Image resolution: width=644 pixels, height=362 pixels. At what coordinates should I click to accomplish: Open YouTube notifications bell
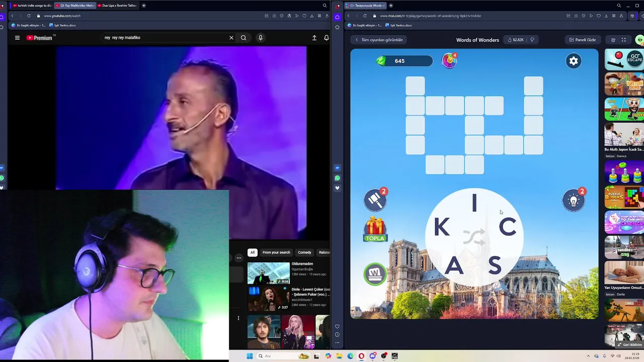327,38
